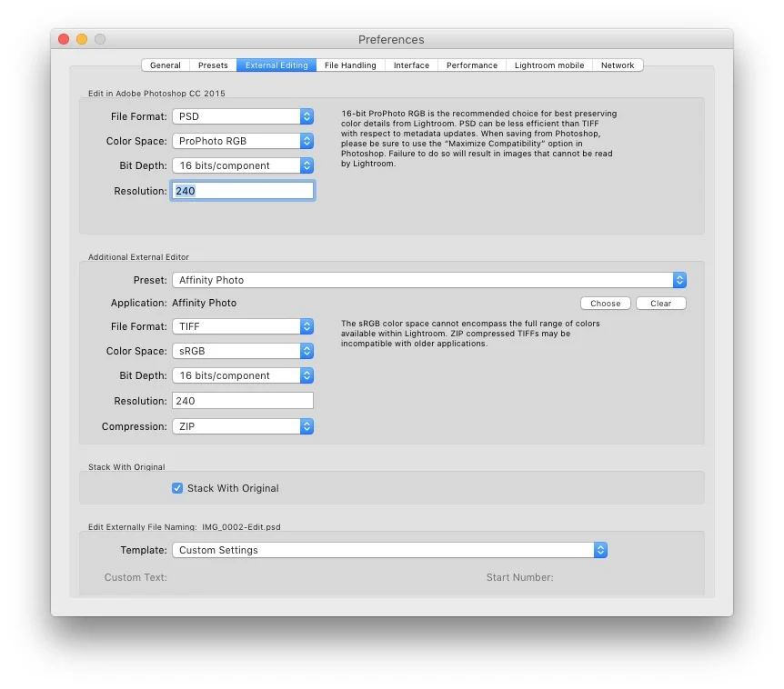
Task: Click the Application: Affinity Photo text
Action: (x=174, y=303)
